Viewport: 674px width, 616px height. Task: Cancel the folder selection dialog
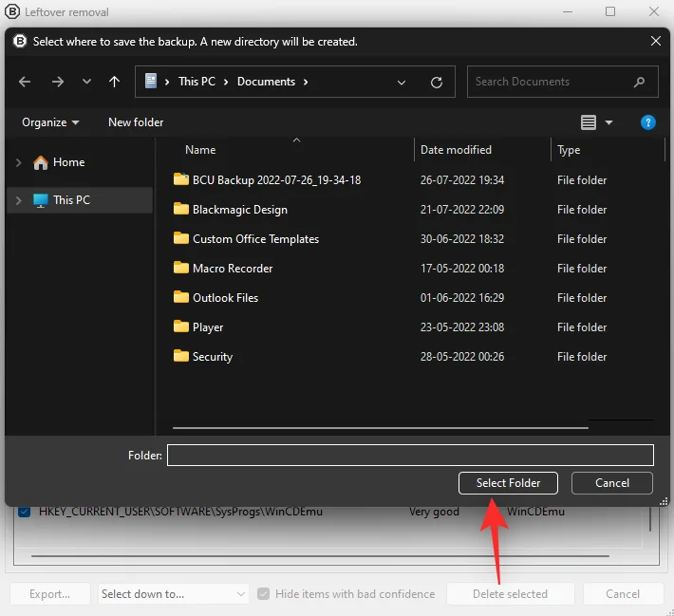coord(611,483)
